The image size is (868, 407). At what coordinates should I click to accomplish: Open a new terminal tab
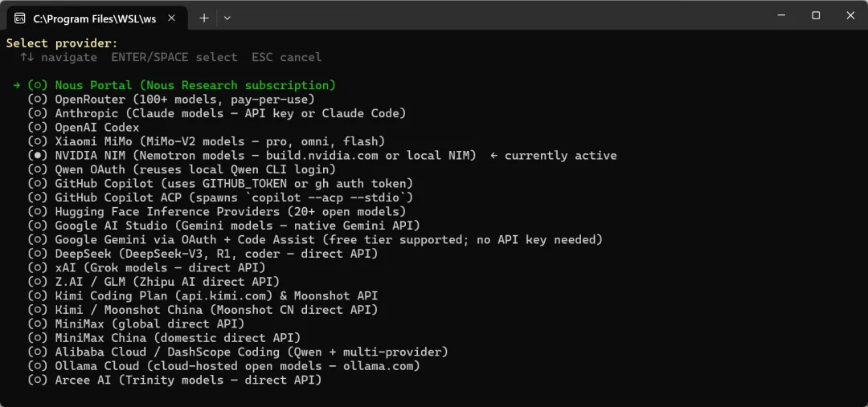[x=204, y=18]
